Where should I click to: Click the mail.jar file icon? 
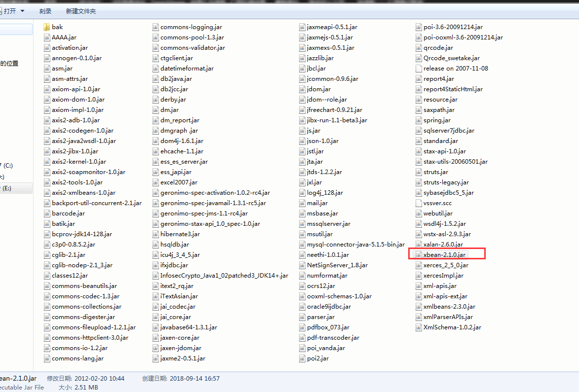(x=302, y=203)
